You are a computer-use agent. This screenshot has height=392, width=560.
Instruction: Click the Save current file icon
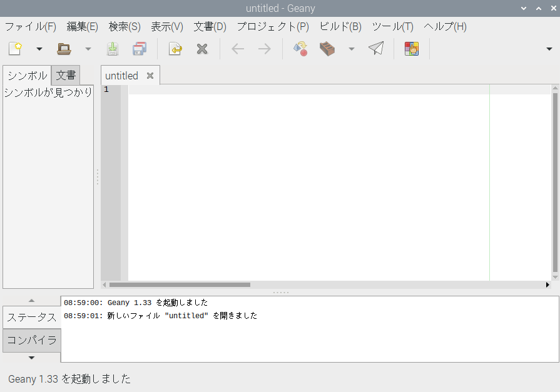pyautogui.click(x=112, y=49)
